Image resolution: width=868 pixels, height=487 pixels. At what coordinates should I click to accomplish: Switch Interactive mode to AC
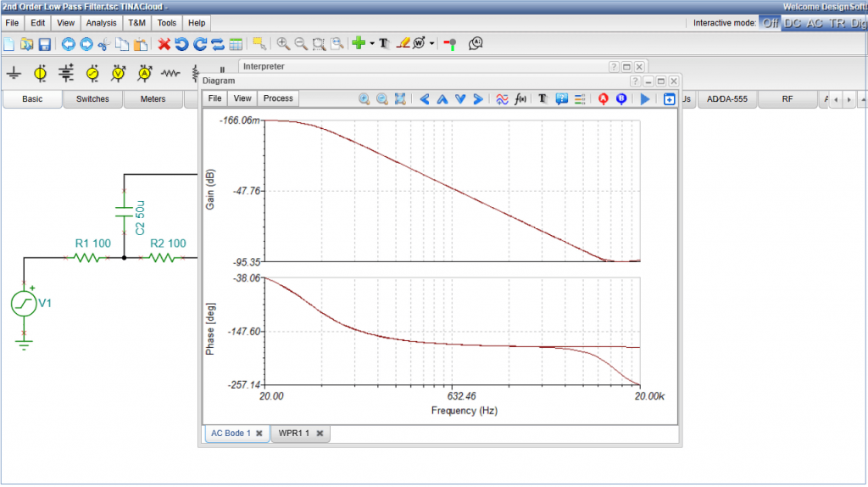pos(815,23)
